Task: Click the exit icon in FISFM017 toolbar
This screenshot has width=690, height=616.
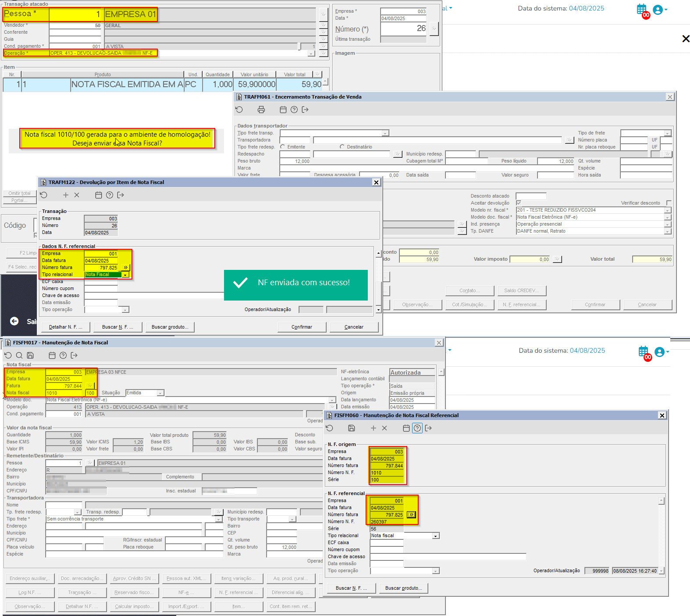Action: pos(74,355)
